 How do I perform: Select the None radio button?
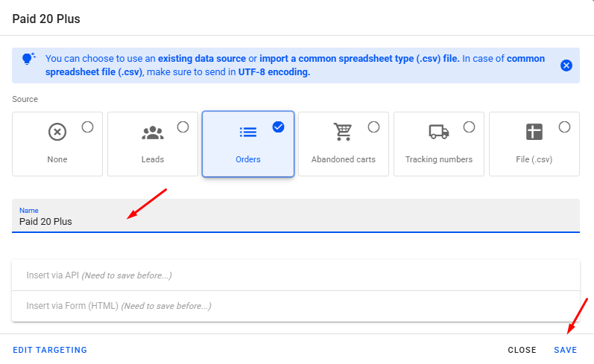87,127
